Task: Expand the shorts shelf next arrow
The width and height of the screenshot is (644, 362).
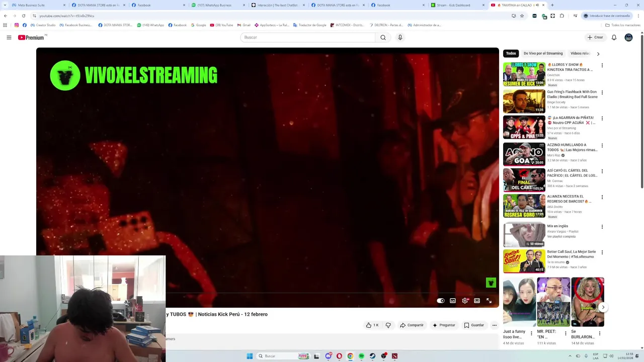Action: (x=603, y=307)
